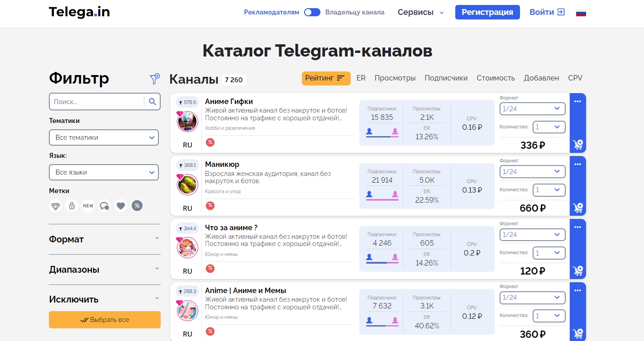Open the filter funnel icon beside Фильтр

(155, 78)
